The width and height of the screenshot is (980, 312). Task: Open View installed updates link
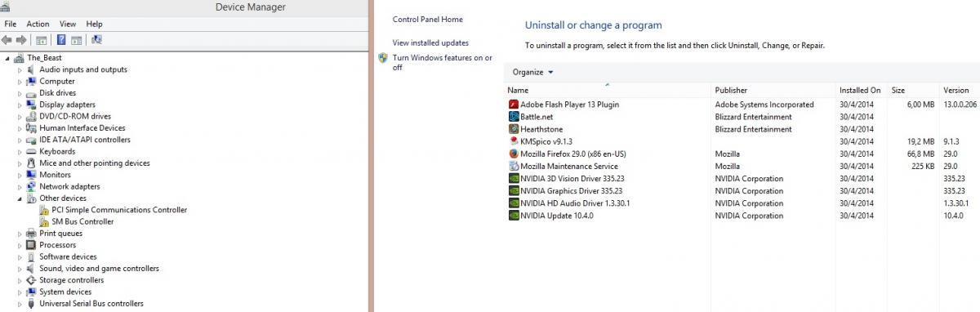tap(430, 42)
